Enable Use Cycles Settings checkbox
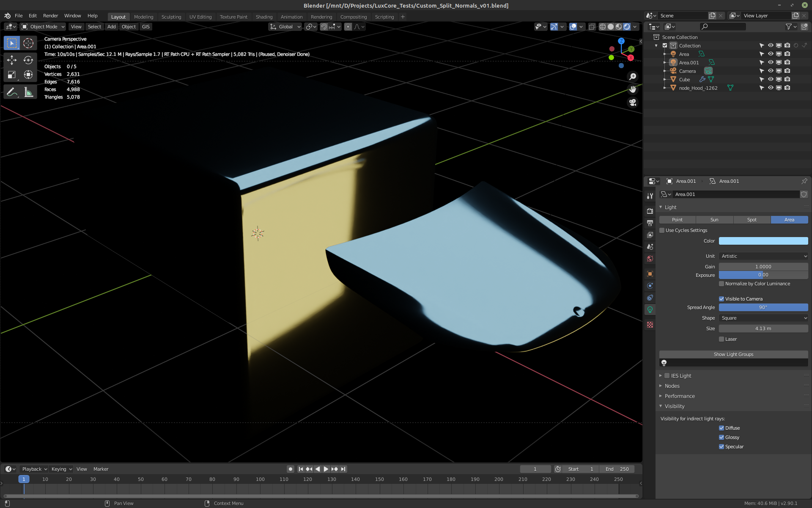 [662, 230]
